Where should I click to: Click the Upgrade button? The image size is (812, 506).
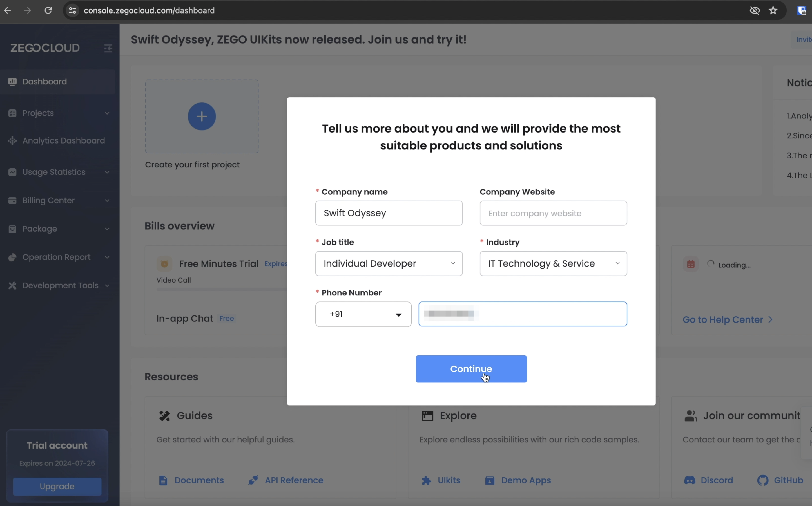click(x=57, y=486)
